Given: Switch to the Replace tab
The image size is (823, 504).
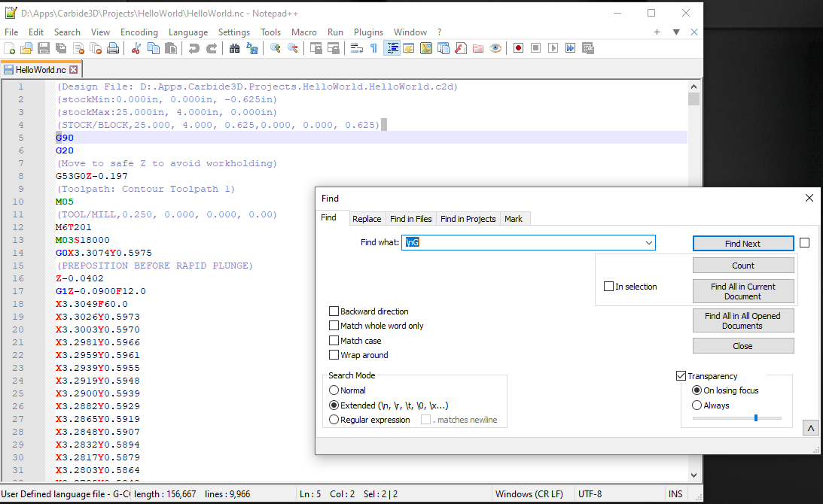Looking at the screenshot, I should 367,219.
